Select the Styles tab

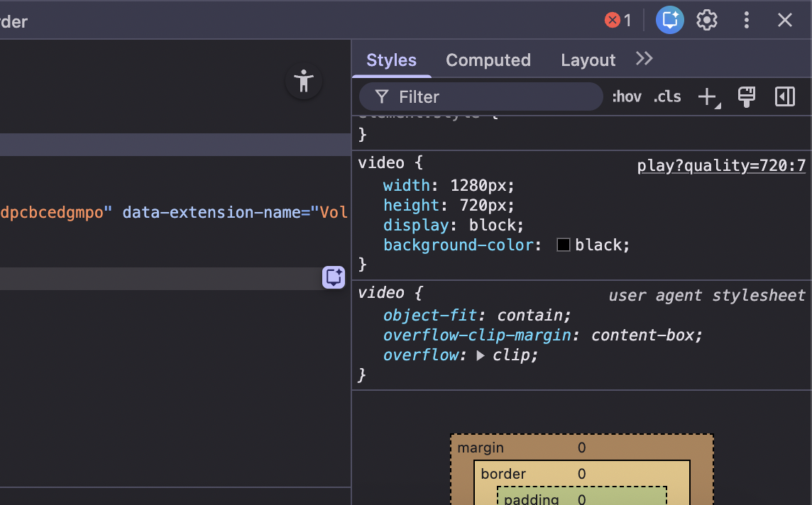tap(391, 60)
